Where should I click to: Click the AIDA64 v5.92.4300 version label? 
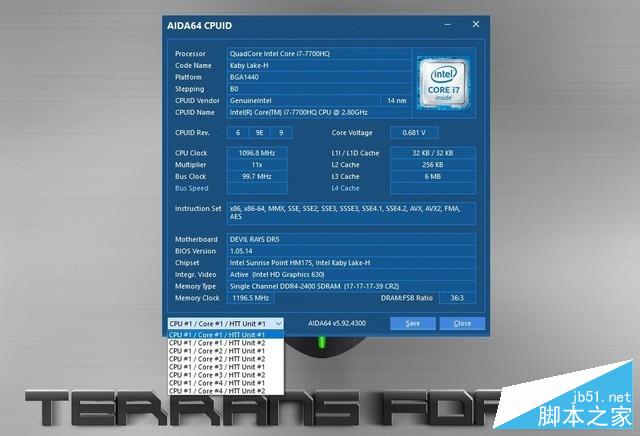point(337,323)
